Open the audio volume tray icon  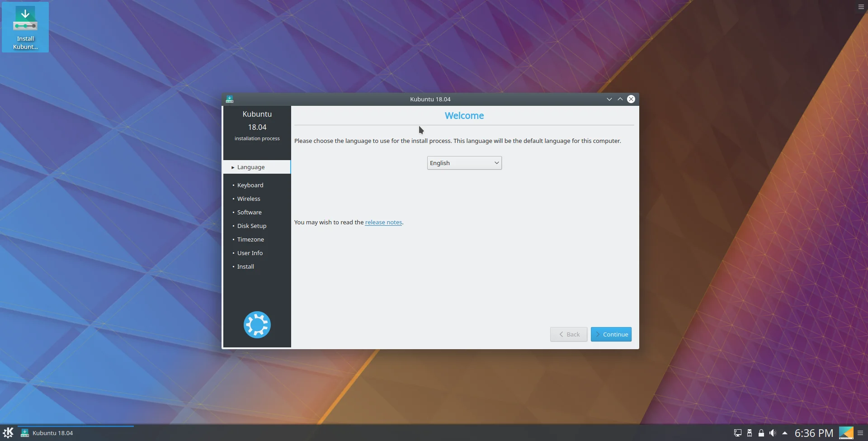[773, 433]
